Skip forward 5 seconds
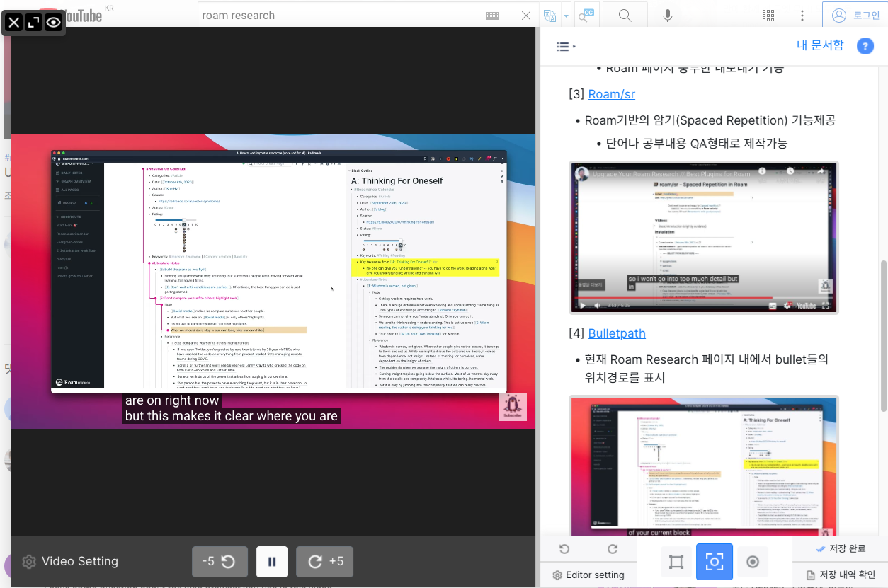This screenshot has height=588, width=888. (x=324, y=562)
